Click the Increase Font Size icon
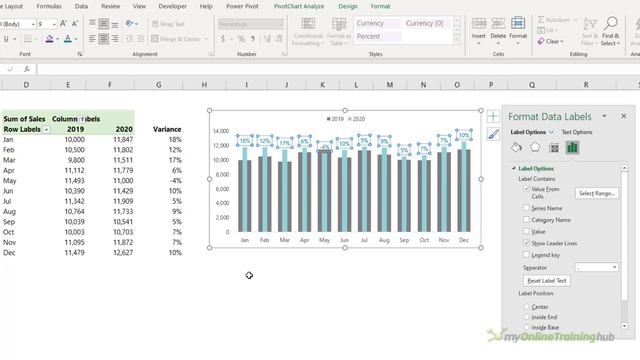 click(x=63, y=24)
